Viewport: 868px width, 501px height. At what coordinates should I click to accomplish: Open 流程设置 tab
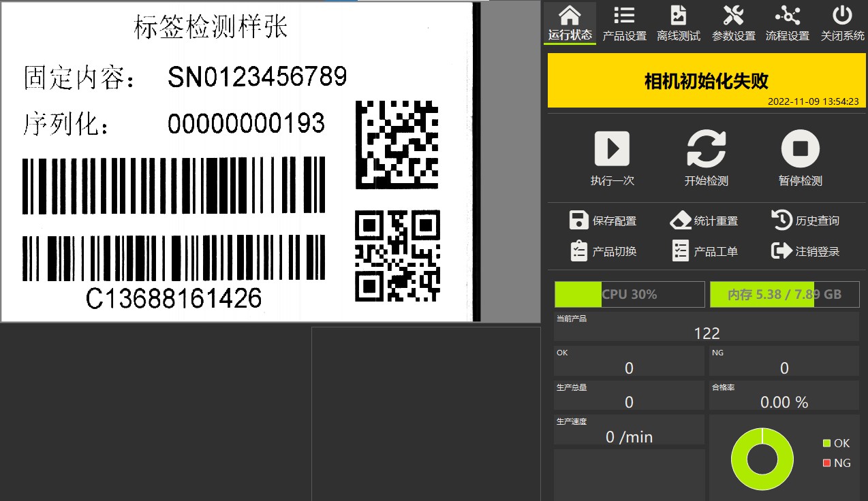[x=788, y=23]
